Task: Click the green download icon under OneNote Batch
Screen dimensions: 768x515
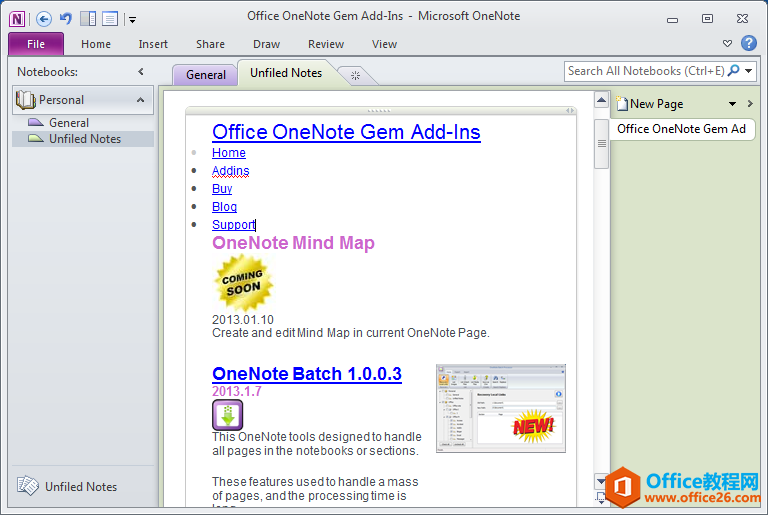Action: pyautogui.click(x=227, y=414)
